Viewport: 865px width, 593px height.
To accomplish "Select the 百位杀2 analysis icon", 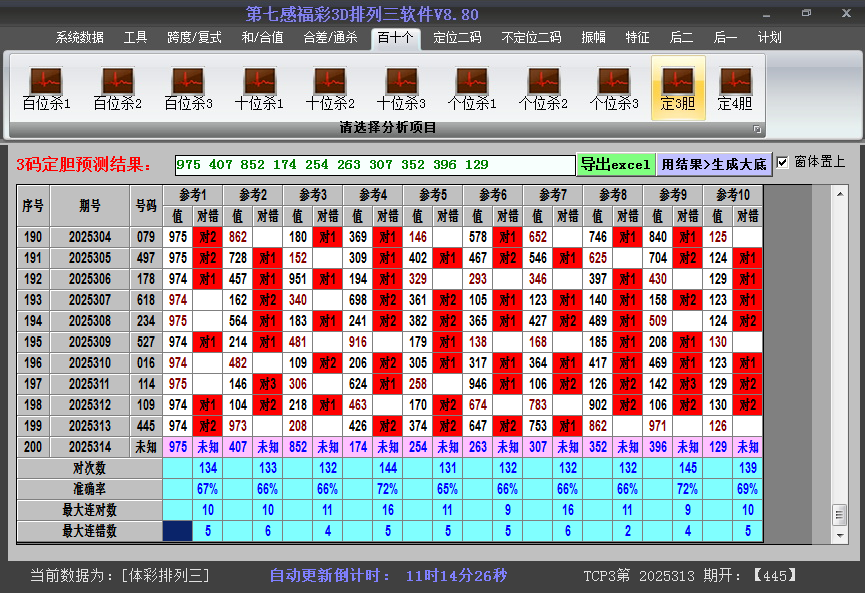I will [x=117, y=88].
